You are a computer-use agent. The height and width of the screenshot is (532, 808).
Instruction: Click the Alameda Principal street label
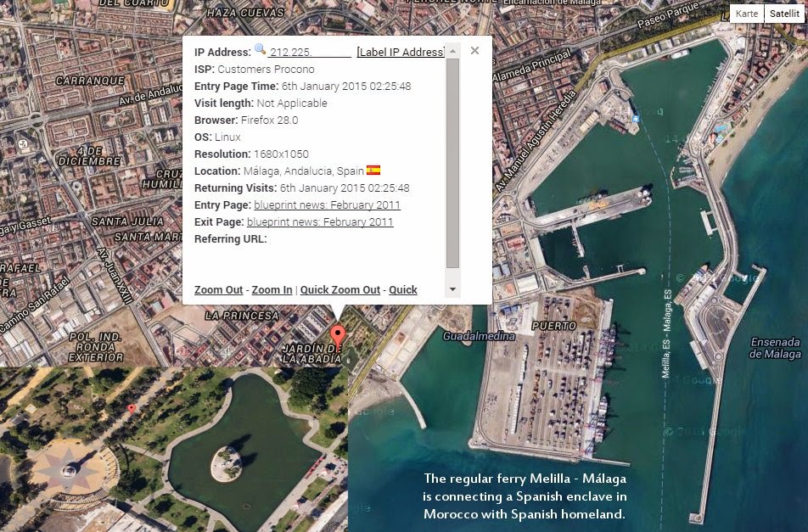point(532,65)
